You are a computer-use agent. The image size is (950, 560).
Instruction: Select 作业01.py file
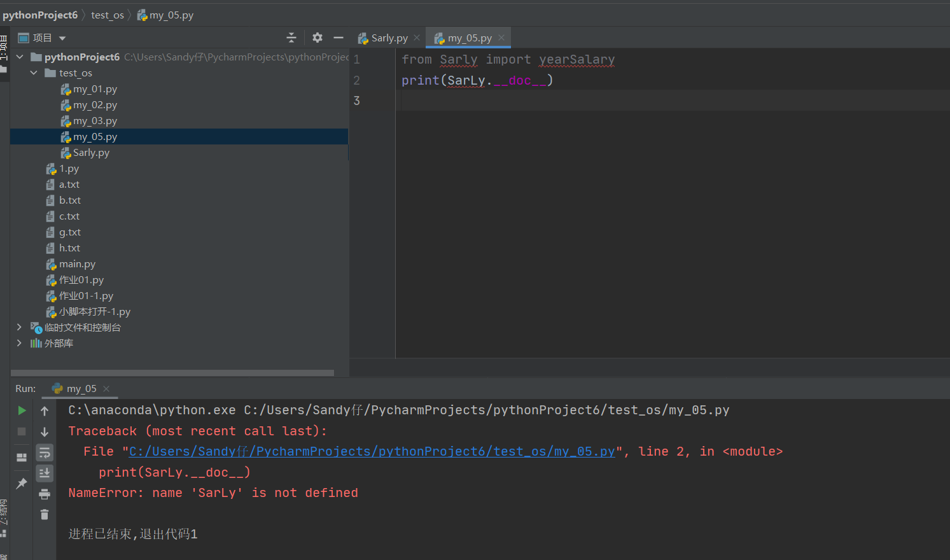tap(81, 280)
